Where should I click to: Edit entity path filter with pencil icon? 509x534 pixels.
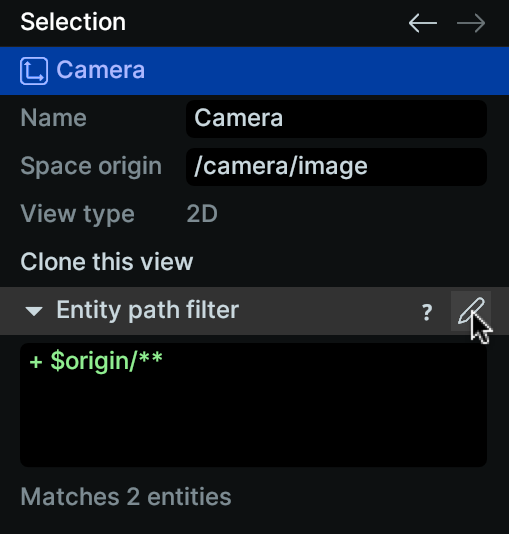click(x=471, y=311)
